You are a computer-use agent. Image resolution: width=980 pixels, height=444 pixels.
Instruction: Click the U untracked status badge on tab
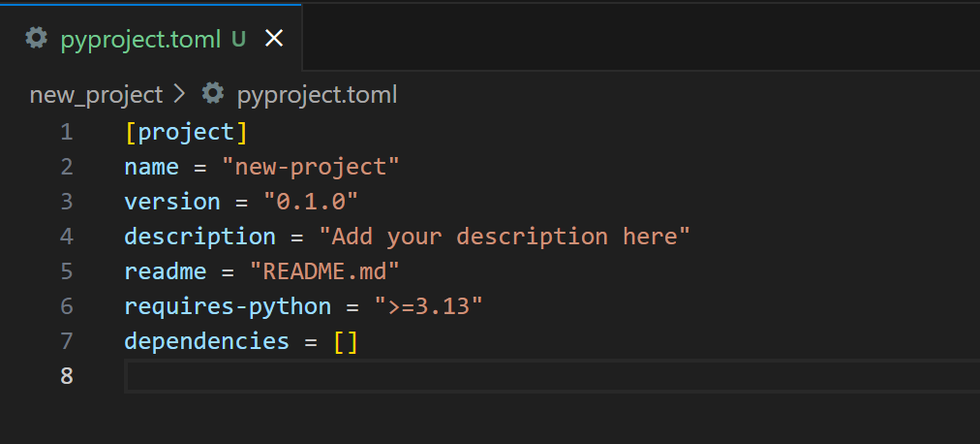(x=239, y=40)
